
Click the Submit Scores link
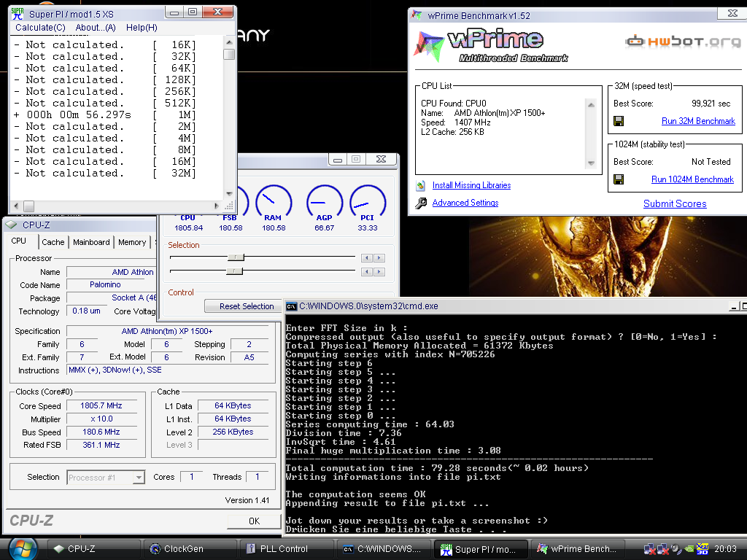675,204
